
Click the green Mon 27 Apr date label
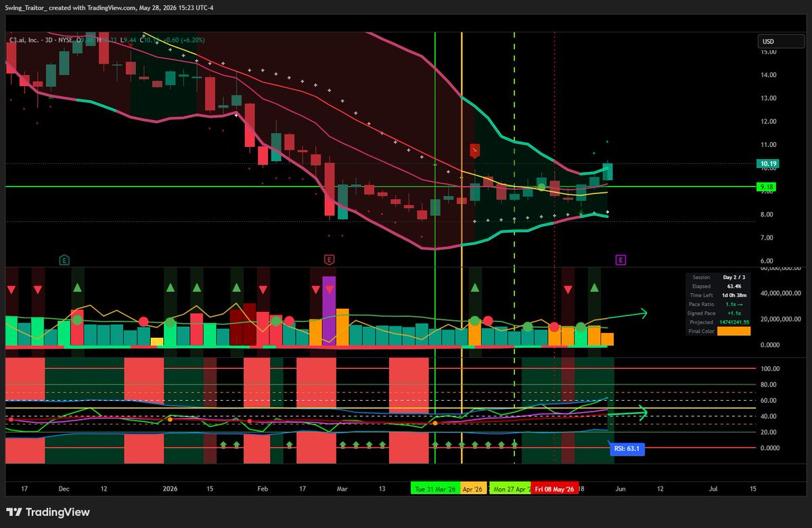510,489
